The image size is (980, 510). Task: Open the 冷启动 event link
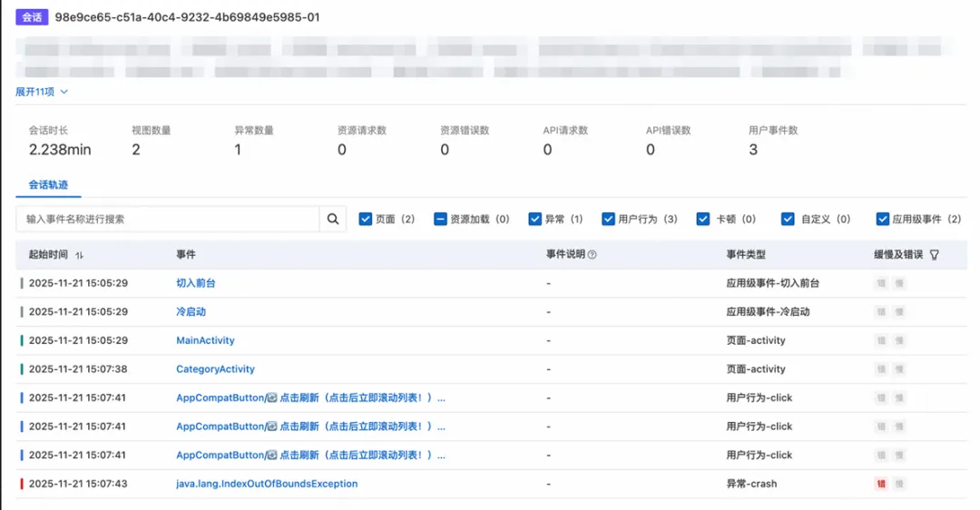click(x=191, y=312)
